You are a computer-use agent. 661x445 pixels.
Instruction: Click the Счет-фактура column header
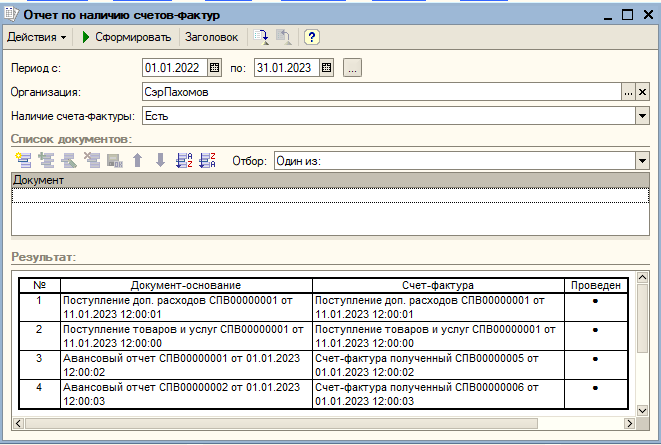coord(438,285)
